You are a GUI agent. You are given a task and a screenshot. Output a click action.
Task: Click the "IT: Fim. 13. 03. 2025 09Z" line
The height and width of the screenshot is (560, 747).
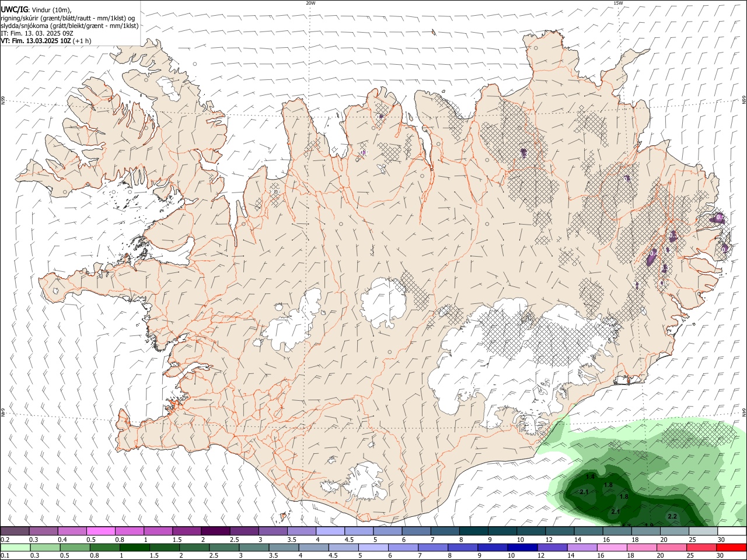pyautogui.click(x=37, y=33)
